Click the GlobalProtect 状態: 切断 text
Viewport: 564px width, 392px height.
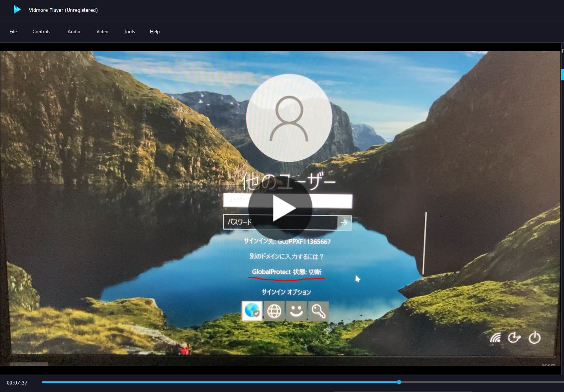287,272
